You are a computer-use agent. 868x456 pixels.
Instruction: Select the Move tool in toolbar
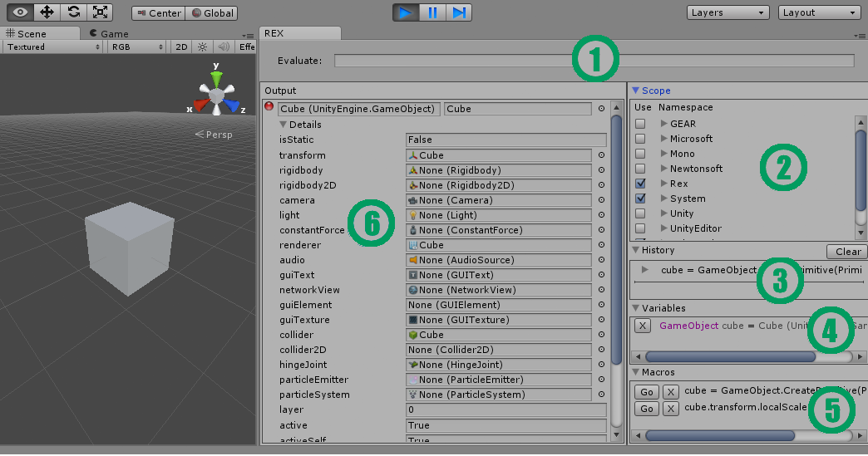tap(47, 12)
